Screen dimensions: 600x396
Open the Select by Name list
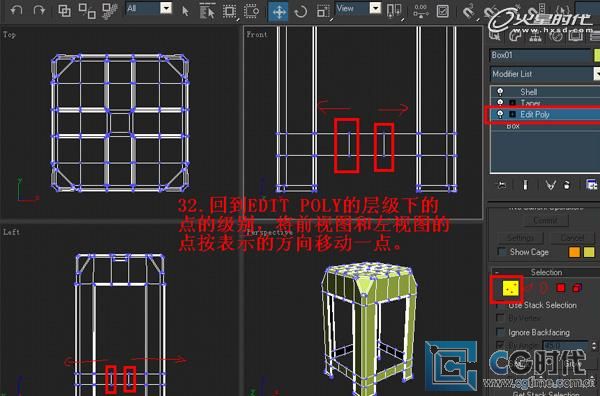click(x=207, y=11)
